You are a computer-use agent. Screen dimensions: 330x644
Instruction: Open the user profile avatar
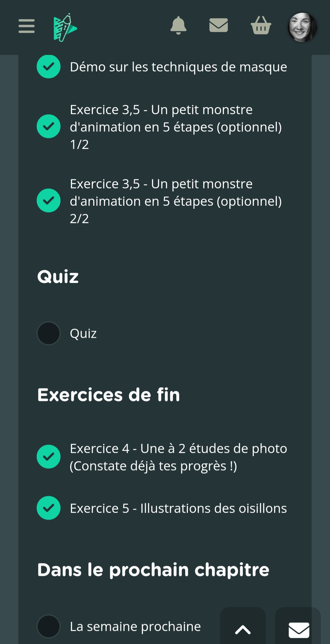click(302, 27)
